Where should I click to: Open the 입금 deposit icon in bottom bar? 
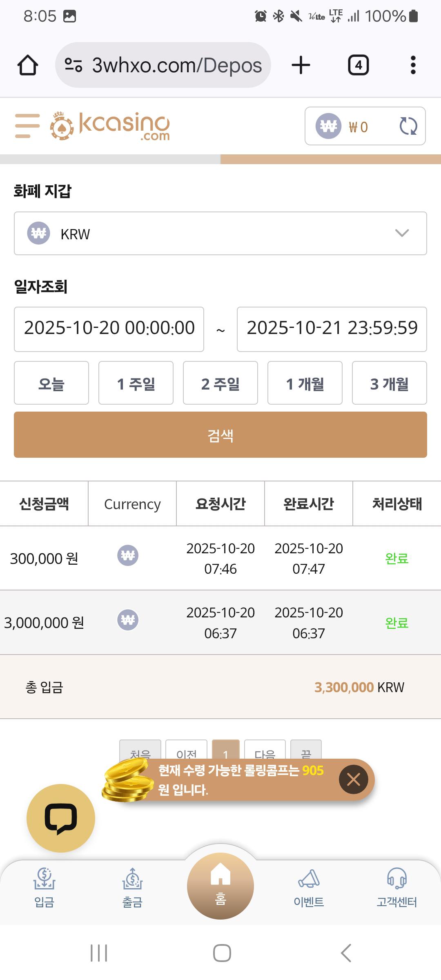[x=44, y=887]
